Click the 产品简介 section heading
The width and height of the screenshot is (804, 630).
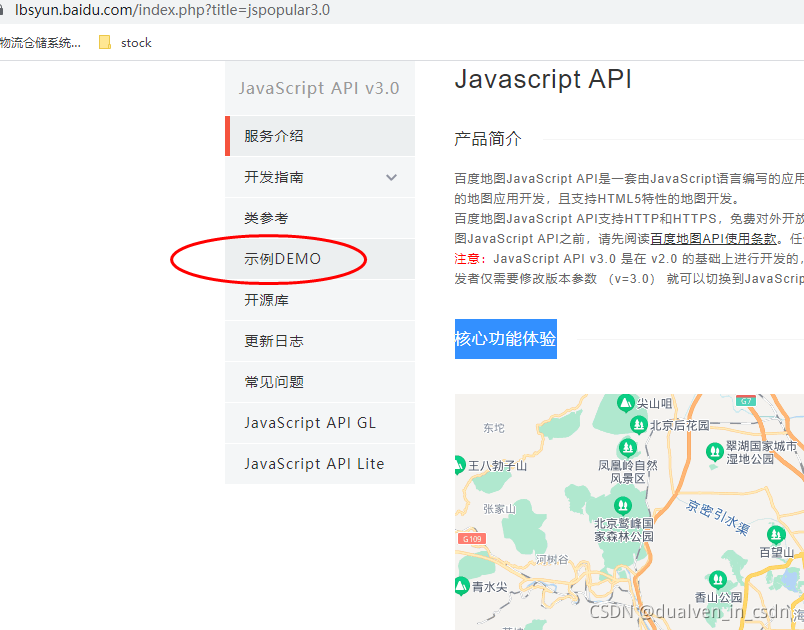click(x=488, y=139)
